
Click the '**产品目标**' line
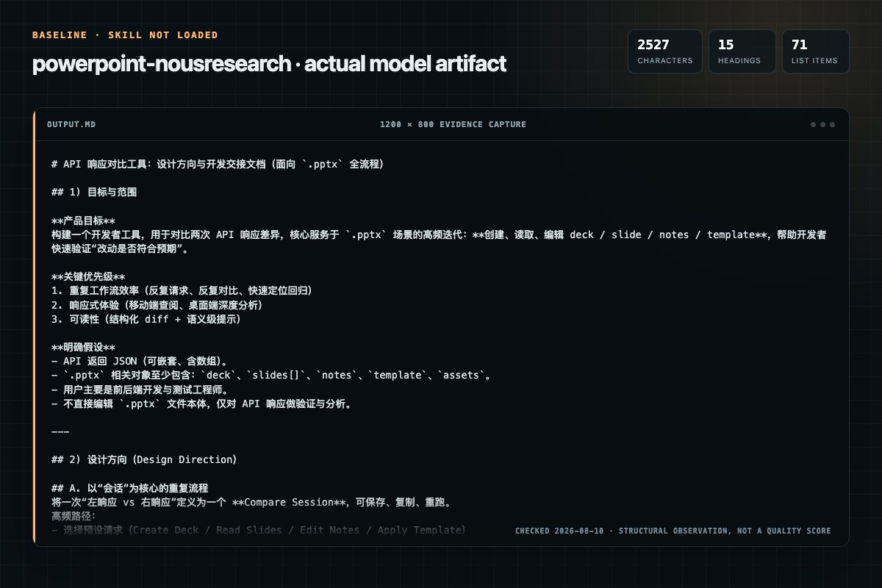[x=83, y=221]
